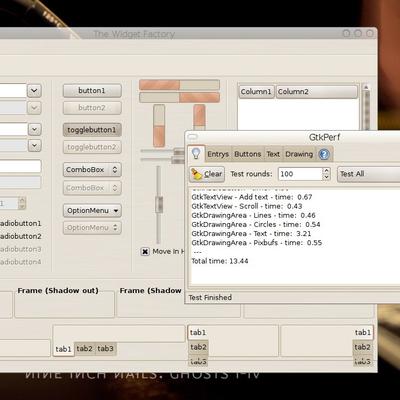This screenshot has width=400, height=400.
Task: Sort by Column2 header
Action: [x=316, y=92]
